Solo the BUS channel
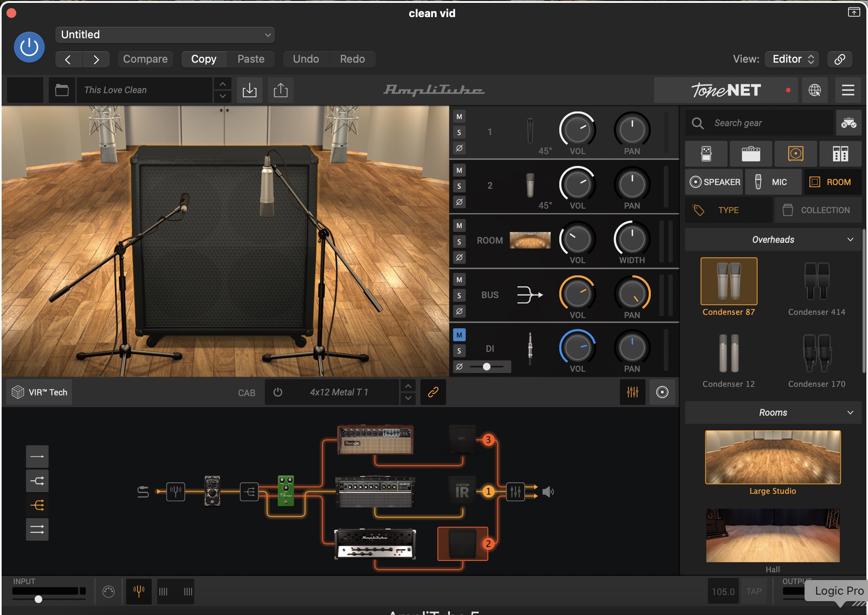 [459, 296]
